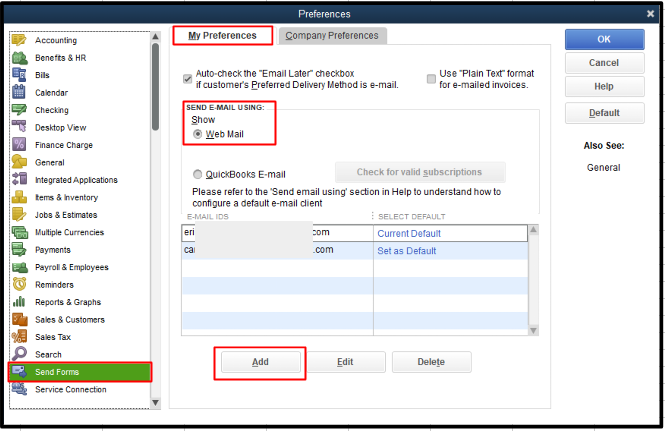Click the Set as Default link
Screen dimensions: 665x431
point(407,251)
